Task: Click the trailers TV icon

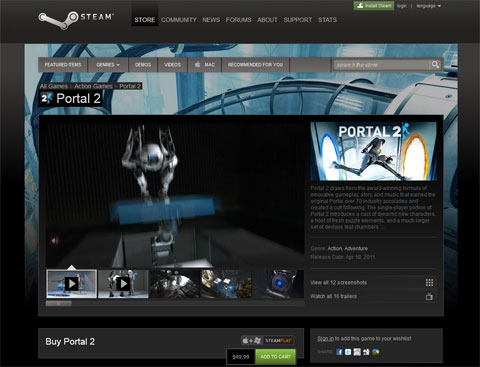Action: pyautogui.click(x=429, y=296)
